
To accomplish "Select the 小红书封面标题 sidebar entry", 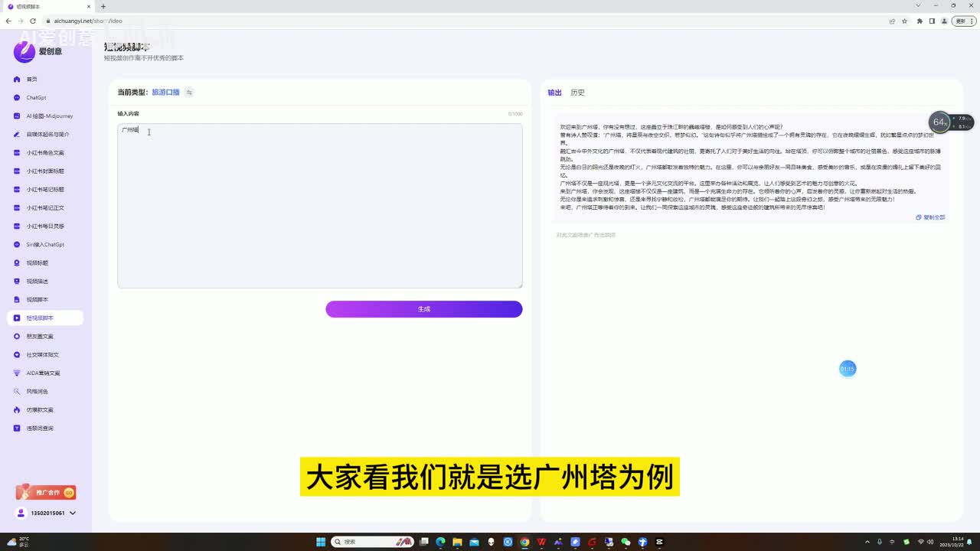I will [44, 171].
